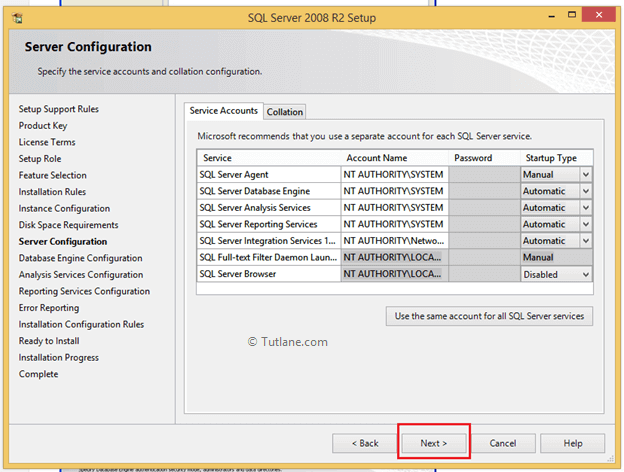This screenshot has height=472, width=624.
Task: Open the Collation tab
Action: pos(285,112)
